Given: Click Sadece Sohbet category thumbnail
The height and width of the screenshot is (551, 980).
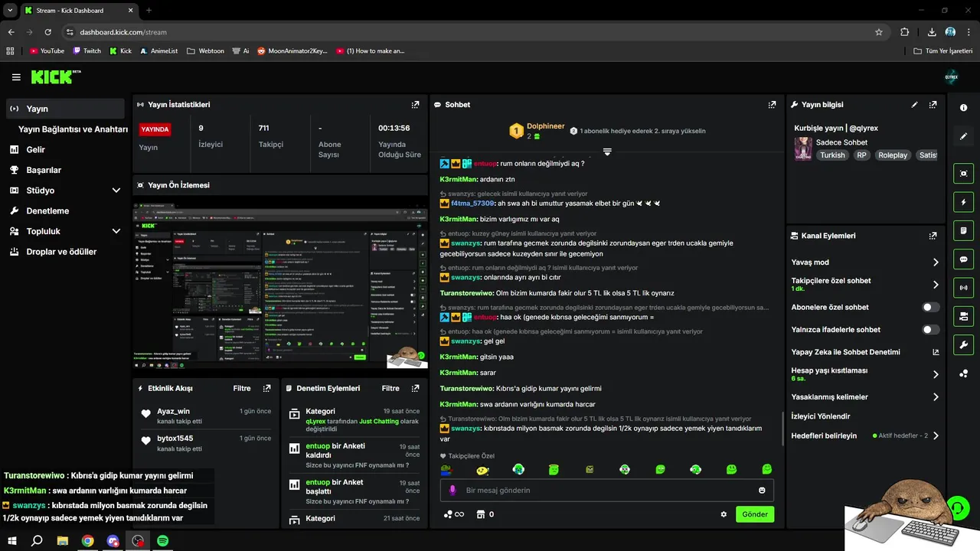Looking at the screenshot, I should click(x=802, y=148).
